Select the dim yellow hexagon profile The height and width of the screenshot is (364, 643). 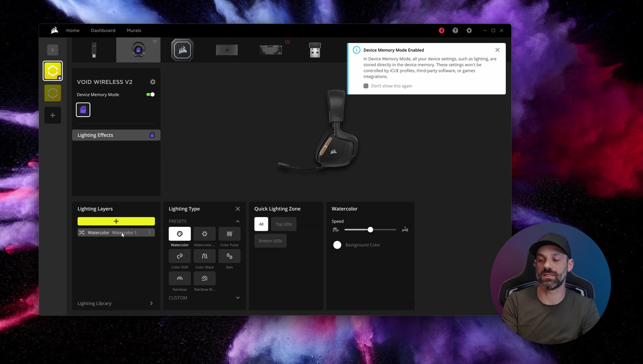pos(53,93)
